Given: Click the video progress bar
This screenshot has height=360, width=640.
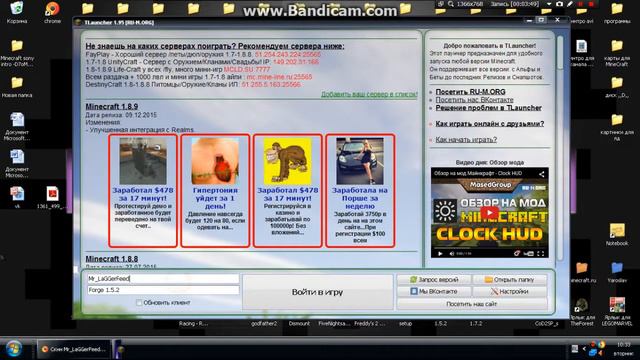Looking at the screenshot, I should 489,247.
